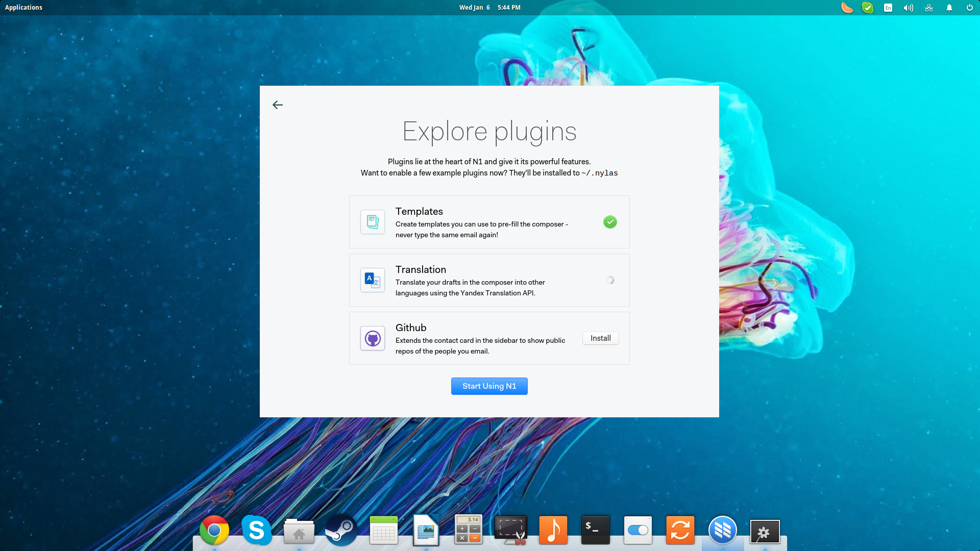Click the loading spinner beside Translation
Image resolution: width=980 pixels, height=551 pixels.
pos(610,280)
